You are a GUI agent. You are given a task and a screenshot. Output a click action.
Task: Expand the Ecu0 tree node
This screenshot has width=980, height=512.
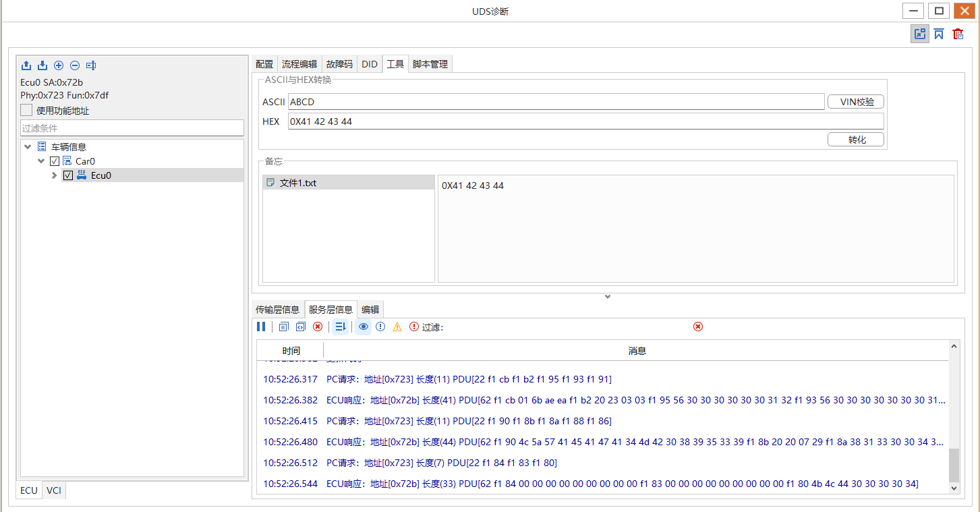pyautogui.click(x=55, y=175)
